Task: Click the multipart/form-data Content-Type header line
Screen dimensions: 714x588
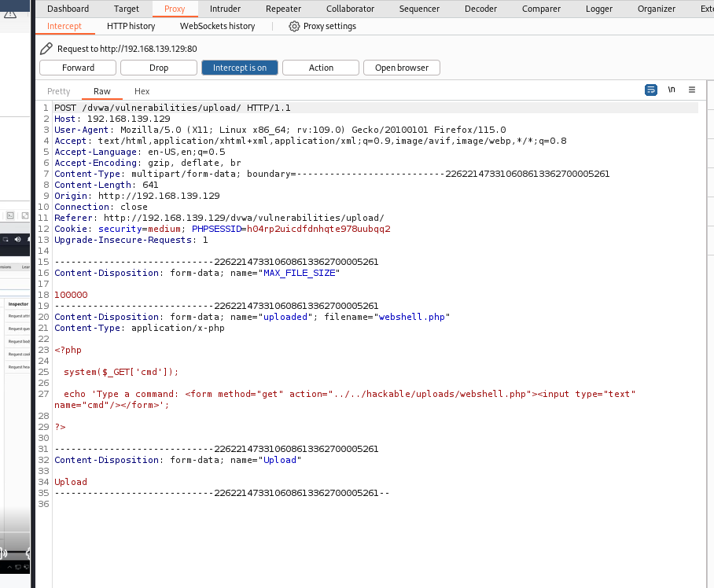Action: pyautogui.click(x=332, y=174)
